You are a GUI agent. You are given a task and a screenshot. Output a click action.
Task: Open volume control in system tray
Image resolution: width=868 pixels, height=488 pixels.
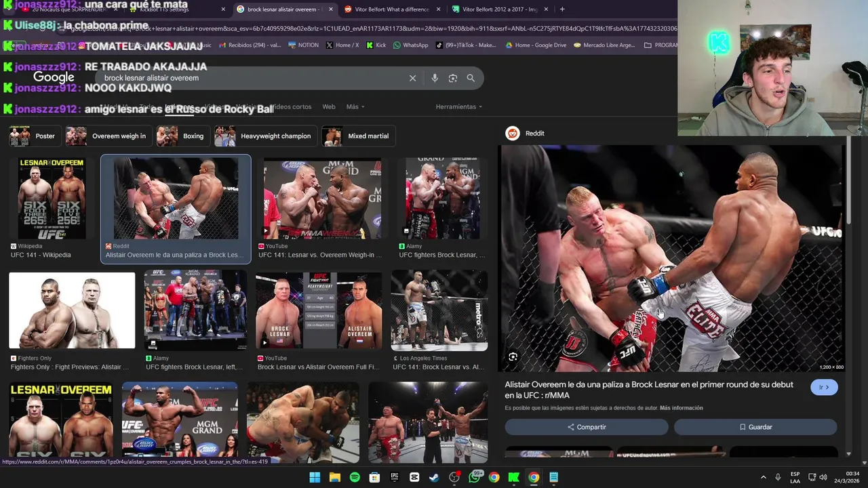point(823,477)
